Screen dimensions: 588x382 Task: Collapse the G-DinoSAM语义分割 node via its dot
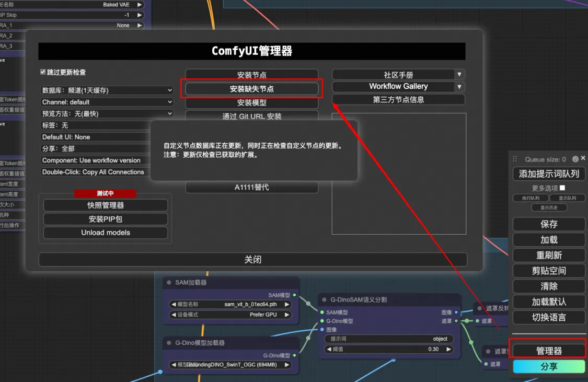tap(324, 299)
